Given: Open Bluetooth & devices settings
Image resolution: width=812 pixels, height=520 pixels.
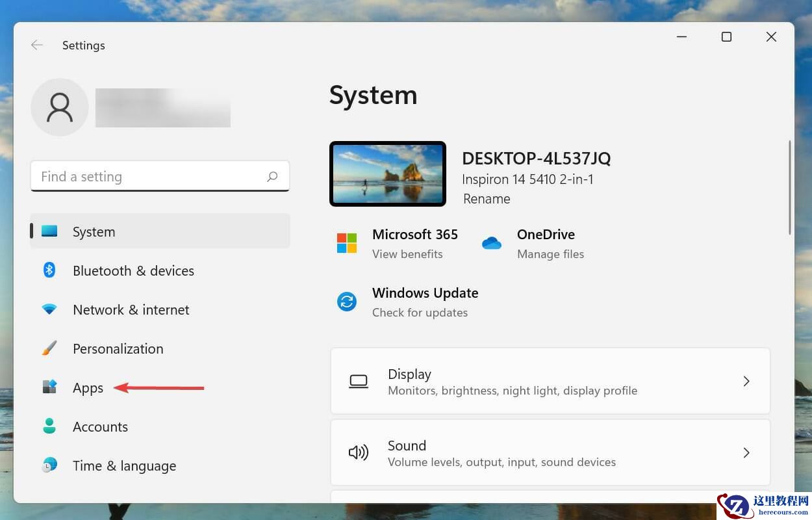Looking at the screenshot, I should pos(133,270).
